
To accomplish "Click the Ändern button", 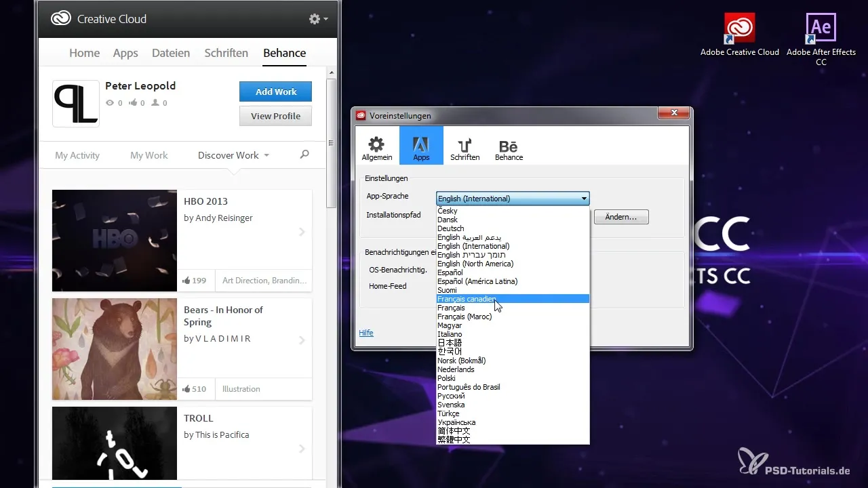I will (x=621, y=217).
